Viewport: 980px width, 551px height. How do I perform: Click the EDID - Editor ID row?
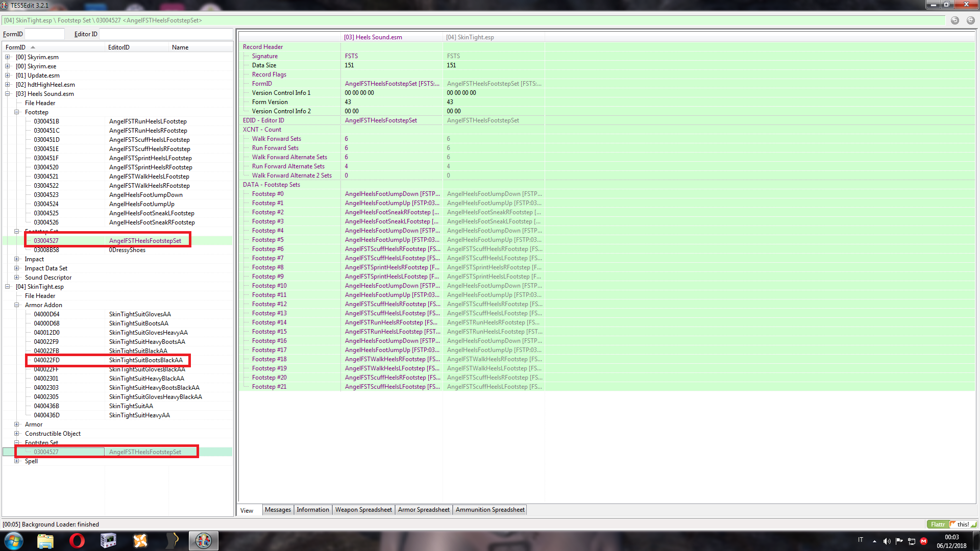coord(606,120)
